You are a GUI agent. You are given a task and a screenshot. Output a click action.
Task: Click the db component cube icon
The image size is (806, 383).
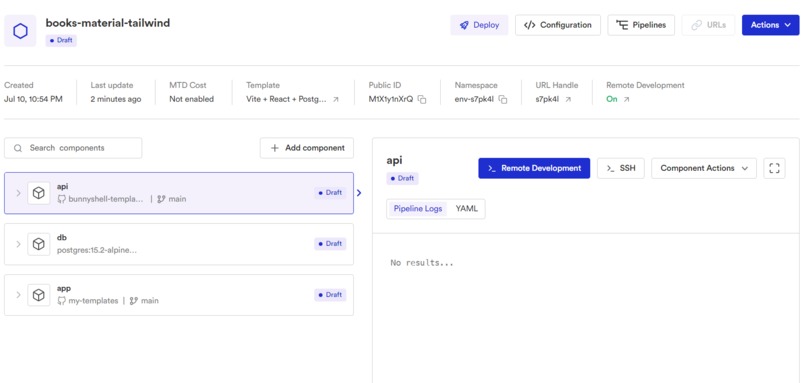[39, 244]
